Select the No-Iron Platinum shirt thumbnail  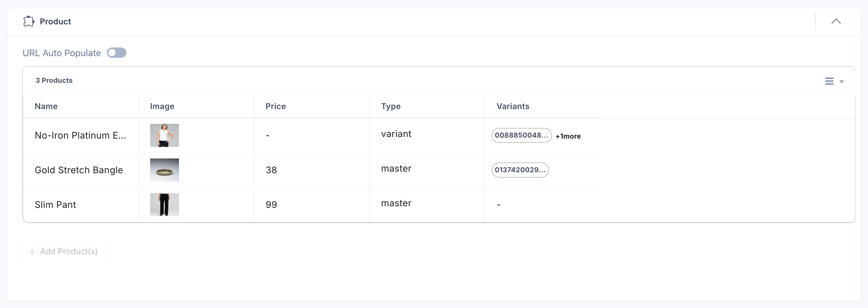tap(165, 135)
